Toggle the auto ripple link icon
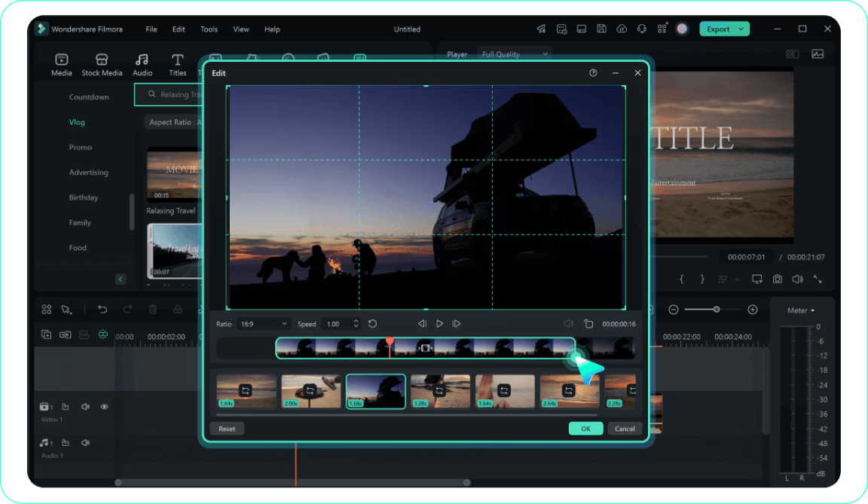The height and width of the screenshot is (504, 868). click(x=66, y=334)
